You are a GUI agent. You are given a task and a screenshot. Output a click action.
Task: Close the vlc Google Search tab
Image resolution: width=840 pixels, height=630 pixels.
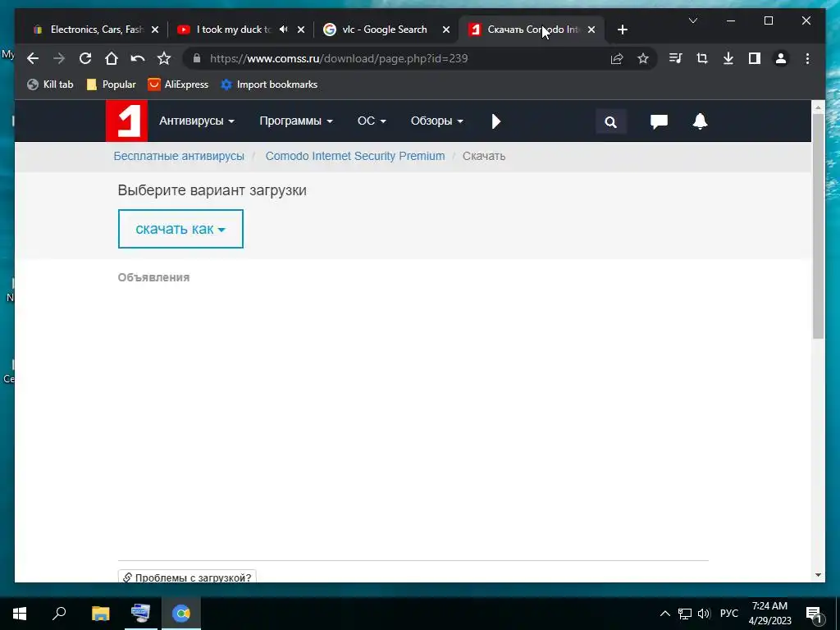(446, 30)
